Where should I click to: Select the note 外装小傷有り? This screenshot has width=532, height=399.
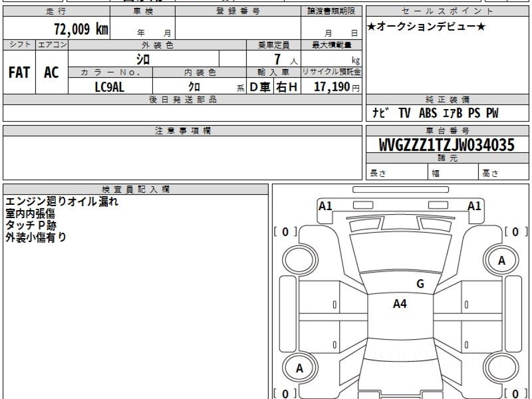point(36,237)
